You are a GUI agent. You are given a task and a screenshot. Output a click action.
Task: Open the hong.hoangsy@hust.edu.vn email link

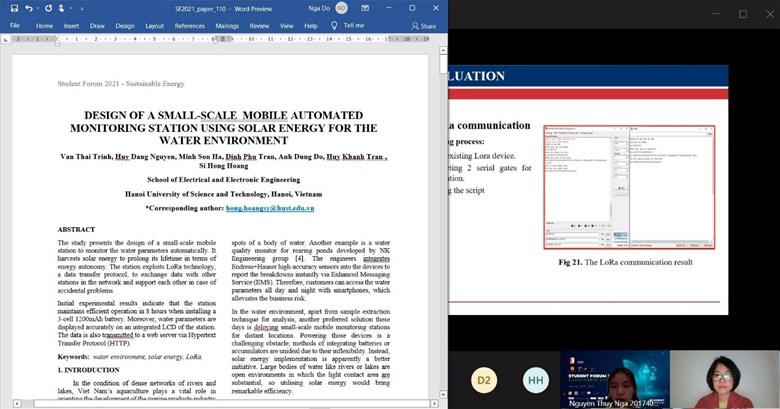click(x=270, y=208)
